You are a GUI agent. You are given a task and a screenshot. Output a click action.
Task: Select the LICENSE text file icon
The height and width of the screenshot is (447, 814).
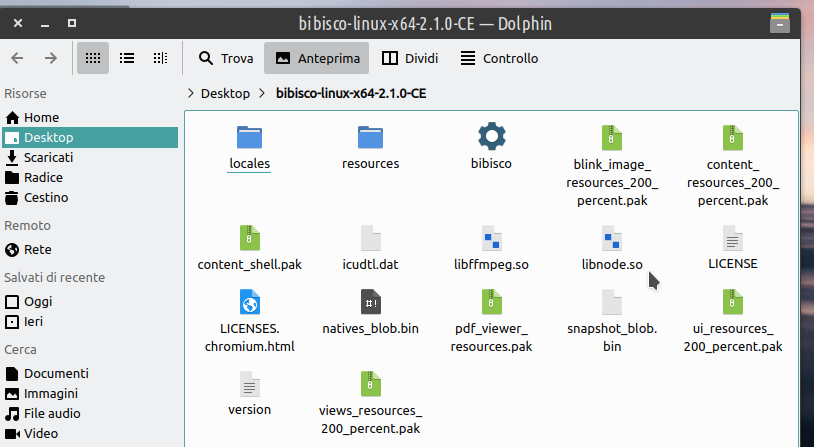click(x=733, y=238)
